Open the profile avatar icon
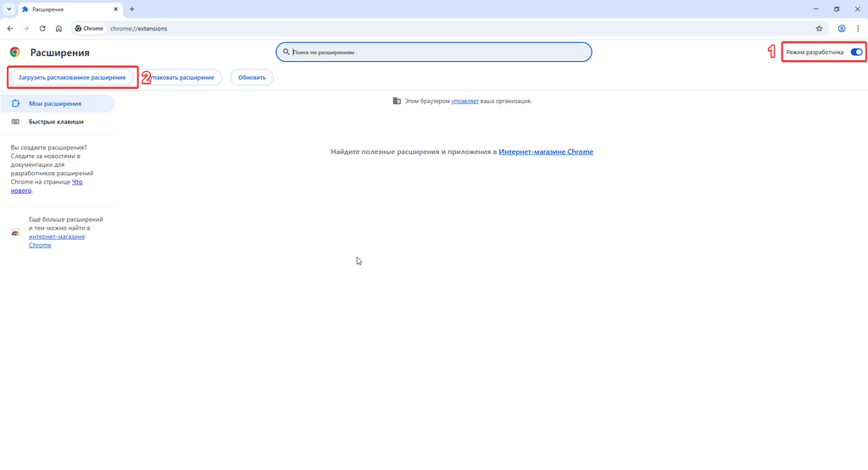Image resolution: width=868 pixels, height=470 pixels. 842,28
